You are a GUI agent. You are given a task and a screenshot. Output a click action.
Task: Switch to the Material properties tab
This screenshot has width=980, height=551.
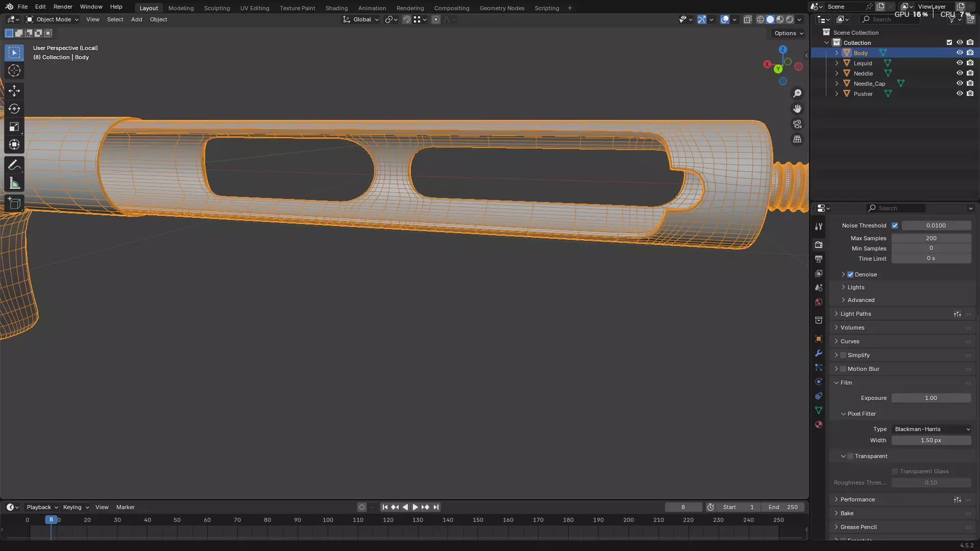[819, 424]
